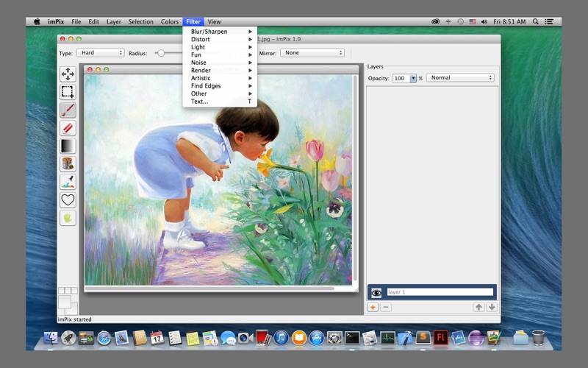Move layer down with the arrow button
Viewport: 588px width, 368px height.
pos(492,307)
